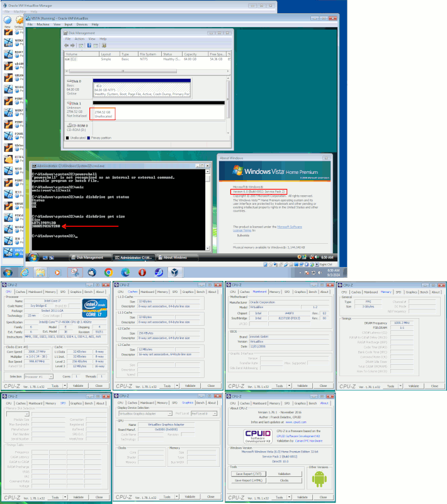Click Save Report (.TXT) button

pos(249,474)
